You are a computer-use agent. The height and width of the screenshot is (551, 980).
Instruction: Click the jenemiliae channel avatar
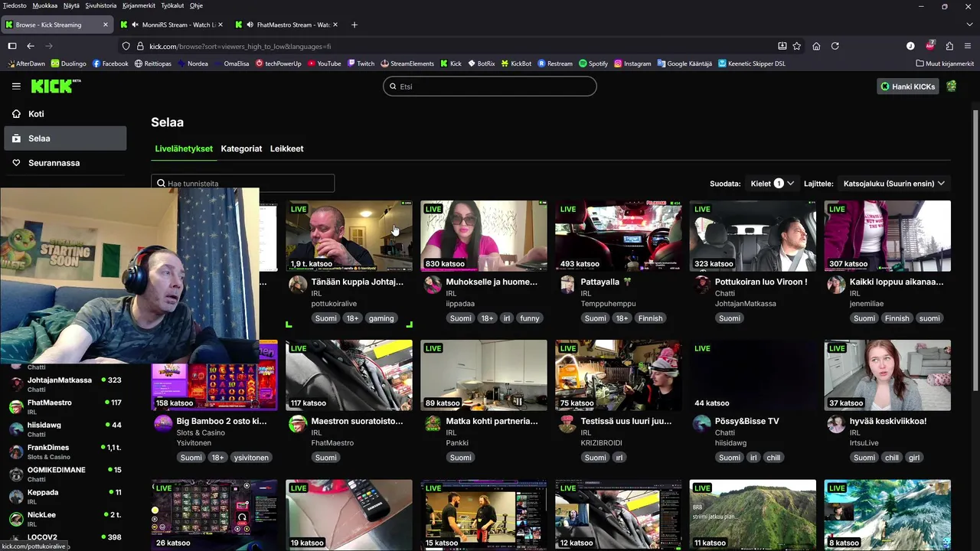[837, 285]
